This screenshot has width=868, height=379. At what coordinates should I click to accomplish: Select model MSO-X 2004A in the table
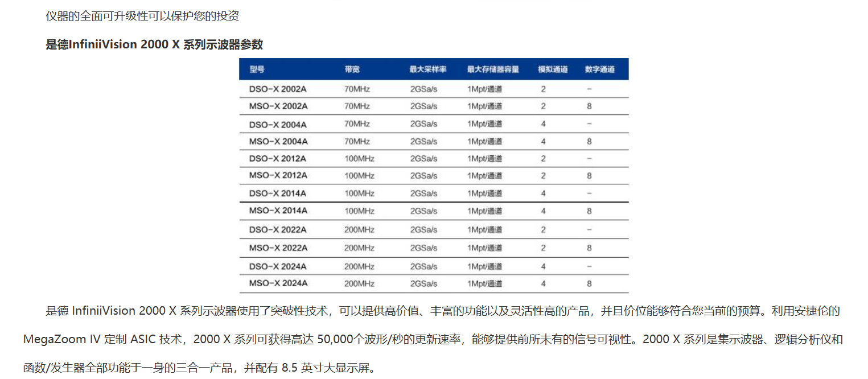[278, 141]
